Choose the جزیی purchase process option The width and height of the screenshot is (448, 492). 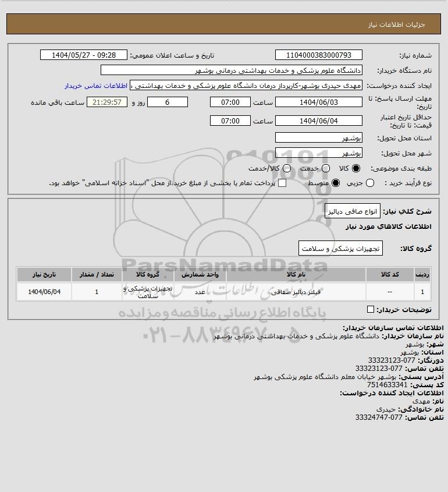[370, 183]
